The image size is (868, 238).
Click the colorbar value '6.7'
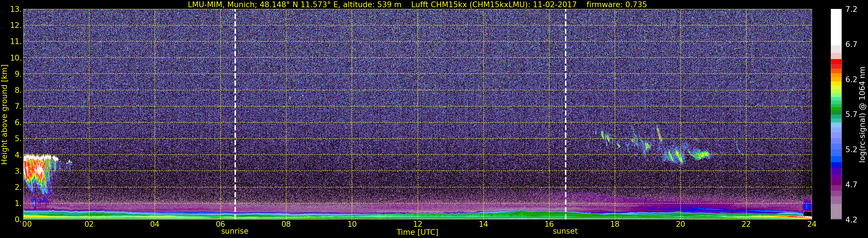coord(851,44)
